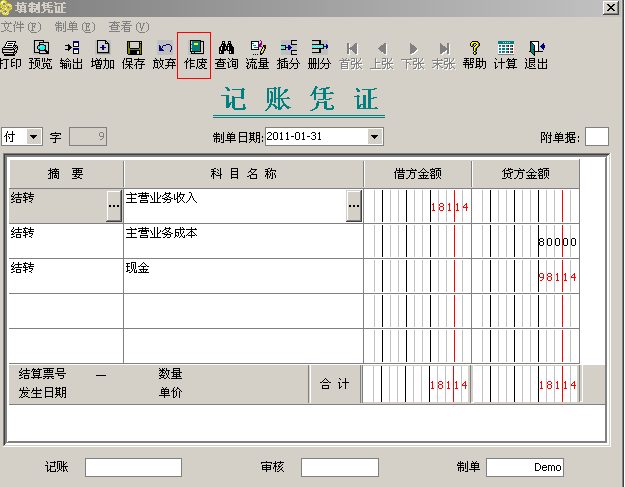Click the first row 结转 summary cell
This screenshot has width=625, height=487.
[x=58, y=206]
